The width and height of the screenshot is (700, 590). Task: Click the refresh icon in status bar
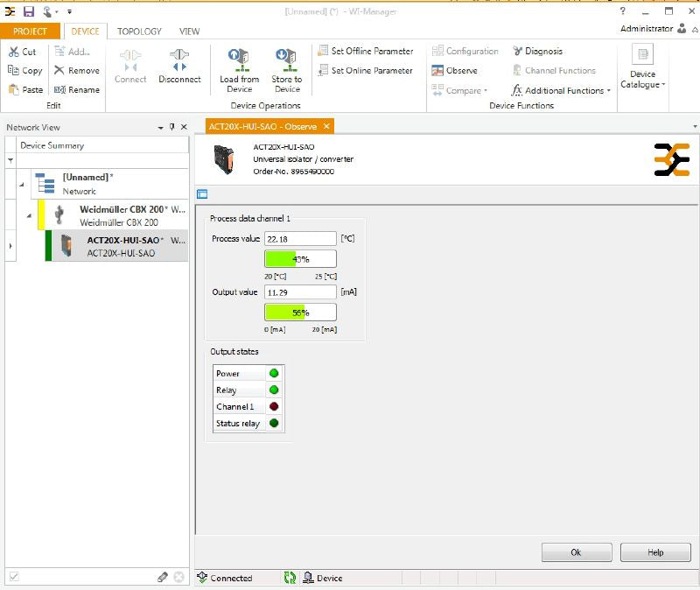click(290, 578)
